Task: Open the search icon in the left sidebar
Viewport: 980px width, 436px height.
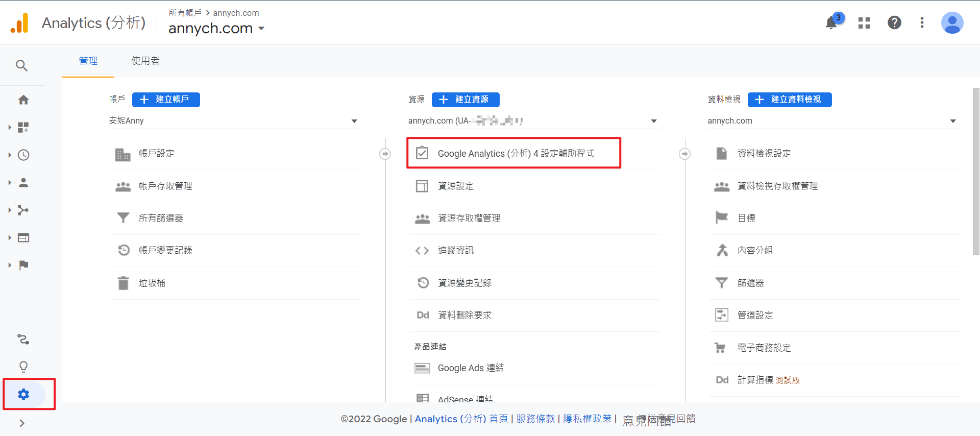Action: click(21, 65)
